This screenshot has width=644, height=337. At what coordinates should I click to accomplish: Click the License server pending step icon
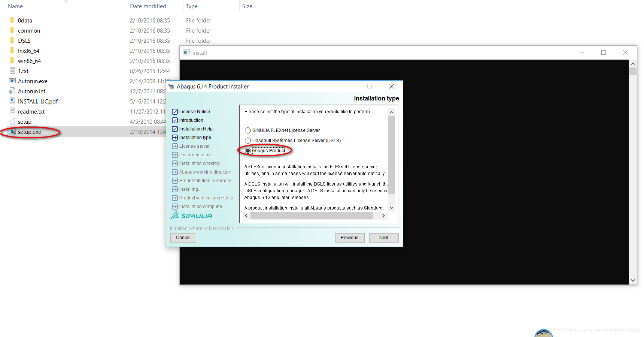point(175,146)
